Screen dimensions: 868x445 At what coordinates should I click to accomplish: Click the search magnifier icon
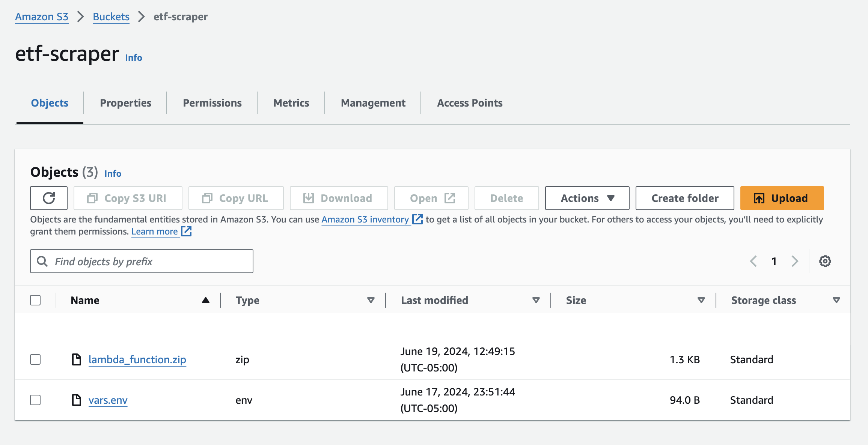click(x=42, y=261)
